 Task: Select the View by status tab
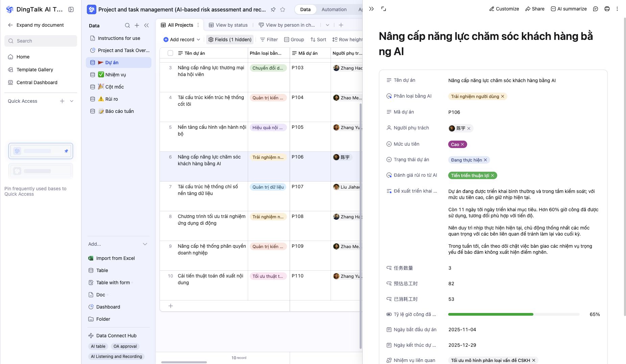click(x=228, y=25)
